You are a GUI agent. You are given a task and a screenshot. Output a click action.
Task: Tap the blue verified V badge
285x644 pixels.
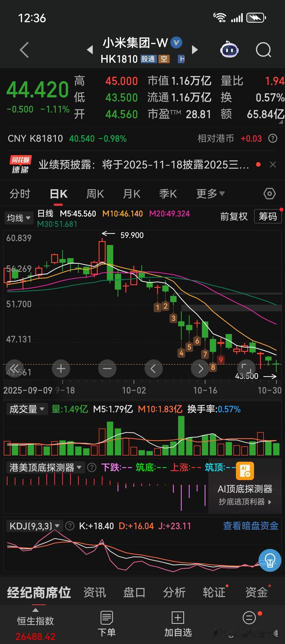pos(176,42)
